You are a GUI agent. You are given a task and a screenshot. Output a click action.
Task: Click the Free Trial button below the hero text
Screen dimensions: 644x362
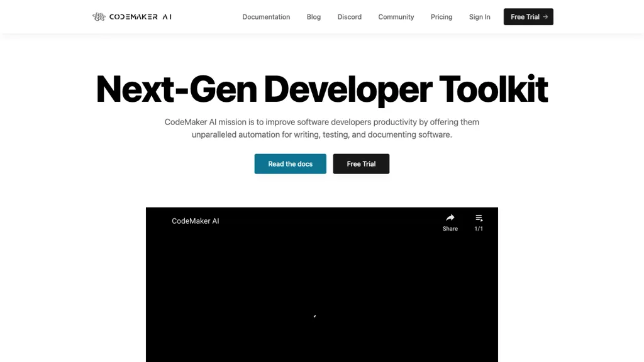point(361,163)
